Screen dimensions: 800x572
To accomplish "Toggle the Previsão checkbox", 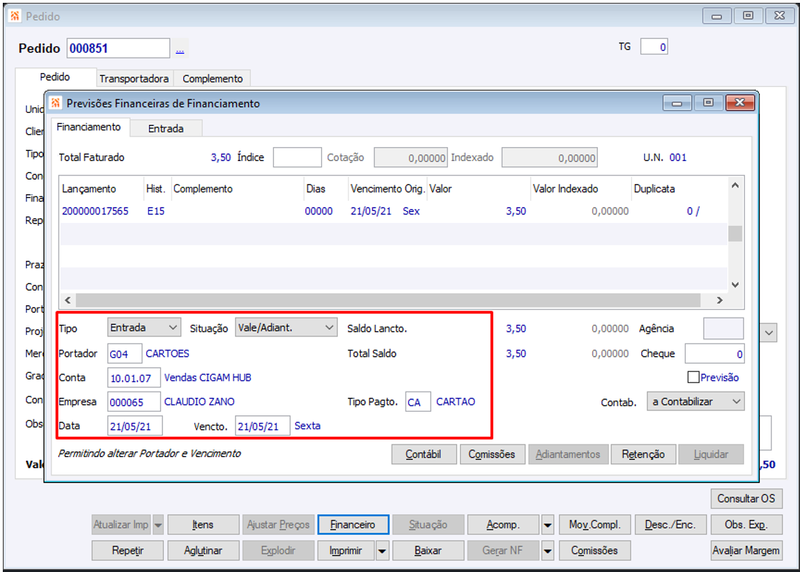I will pyautogui.click(x=693, y=377).
